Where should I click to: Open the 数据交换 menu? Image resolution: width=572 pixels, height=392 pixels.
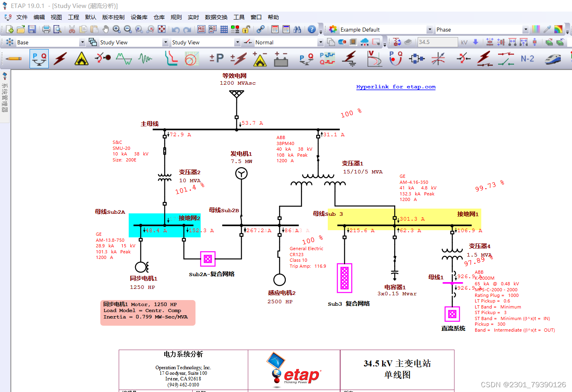pyautogui.click(x=216, y=17)
